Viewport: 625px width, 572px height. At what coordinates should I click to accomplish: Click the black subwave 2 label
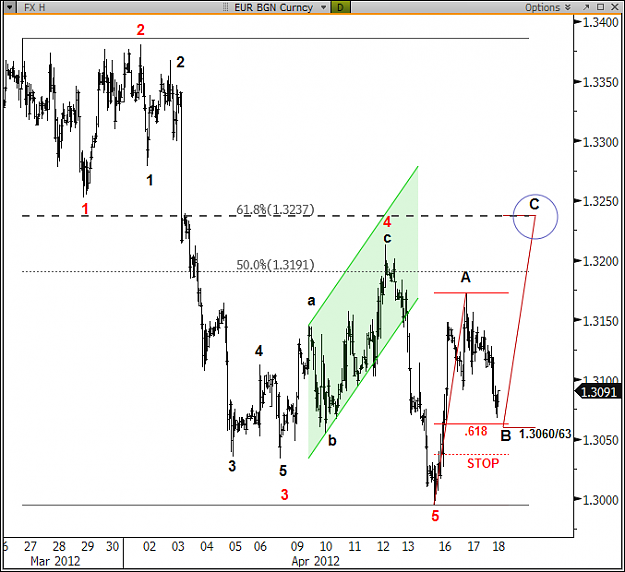pos(180,62)
